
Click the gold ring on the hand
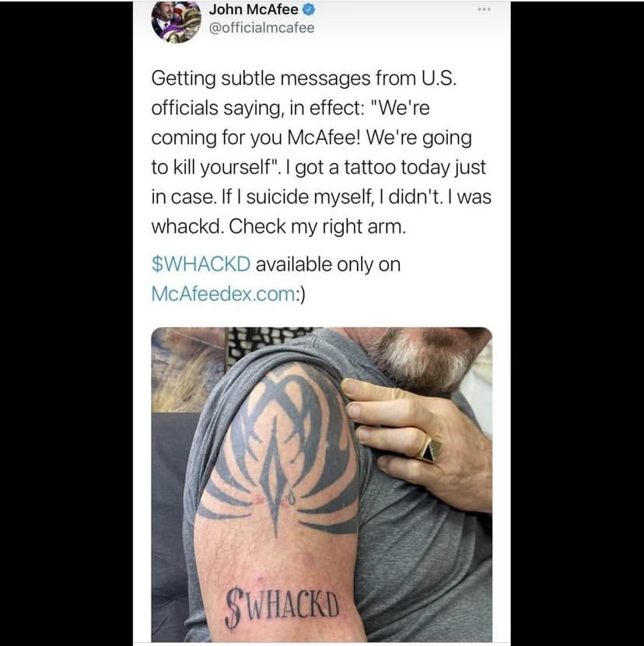(430, 449)
